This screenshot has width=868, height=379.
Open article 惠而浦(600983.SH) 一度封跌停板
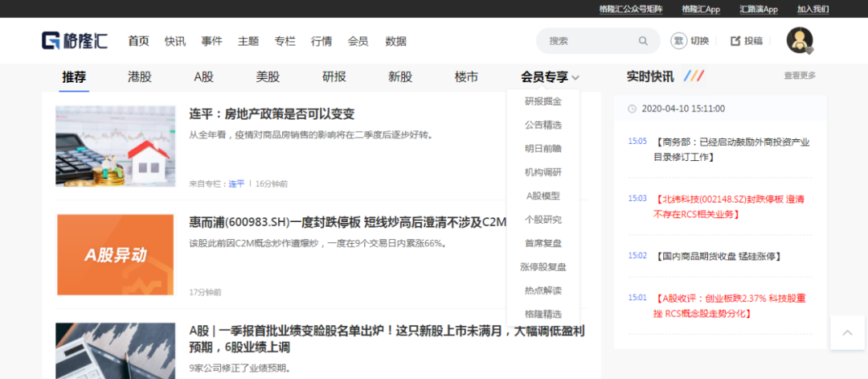348,222
